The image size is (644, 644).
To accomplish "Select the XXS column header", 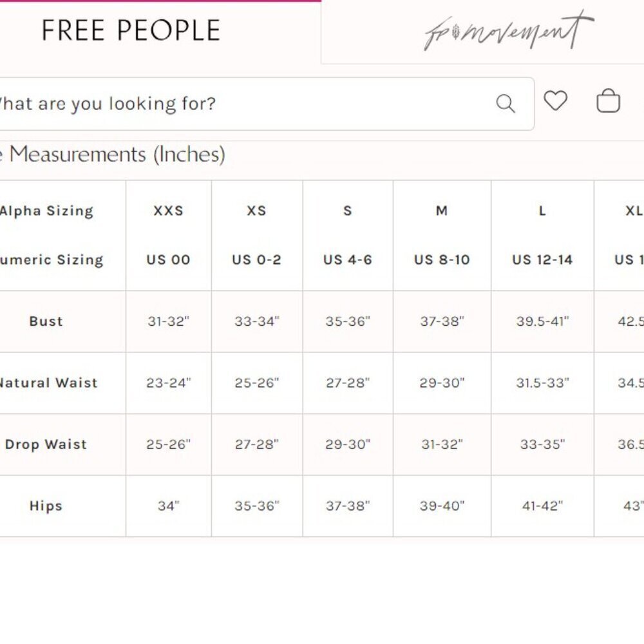I will tap(168, 211).
